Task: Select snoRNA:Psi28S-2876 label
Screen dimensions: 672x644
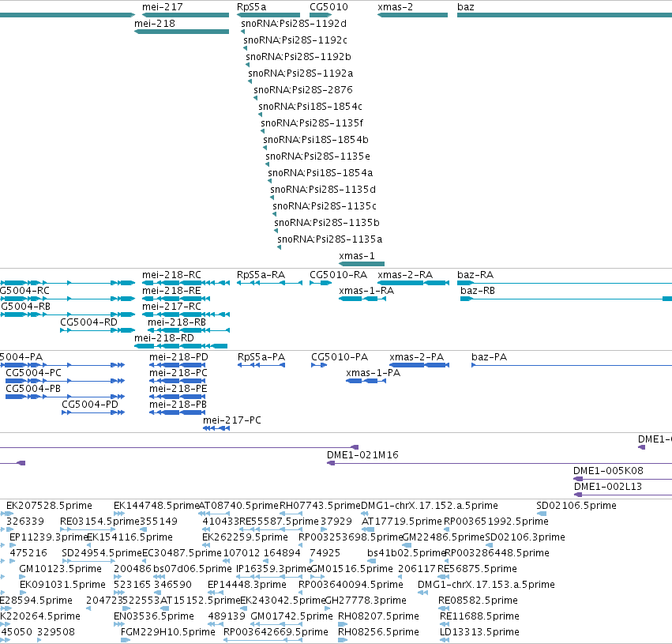Action: (303, 90)
